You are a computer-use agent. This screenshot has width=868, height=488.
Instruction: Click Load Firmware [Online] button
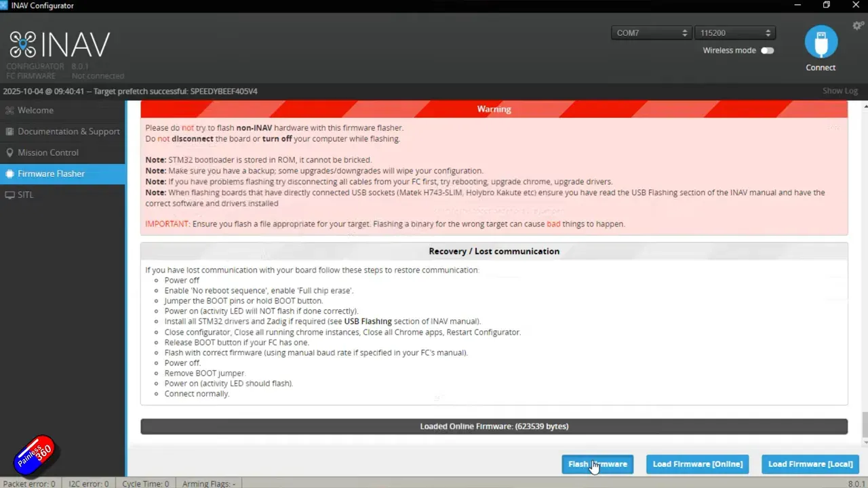(x=697, y=464)
